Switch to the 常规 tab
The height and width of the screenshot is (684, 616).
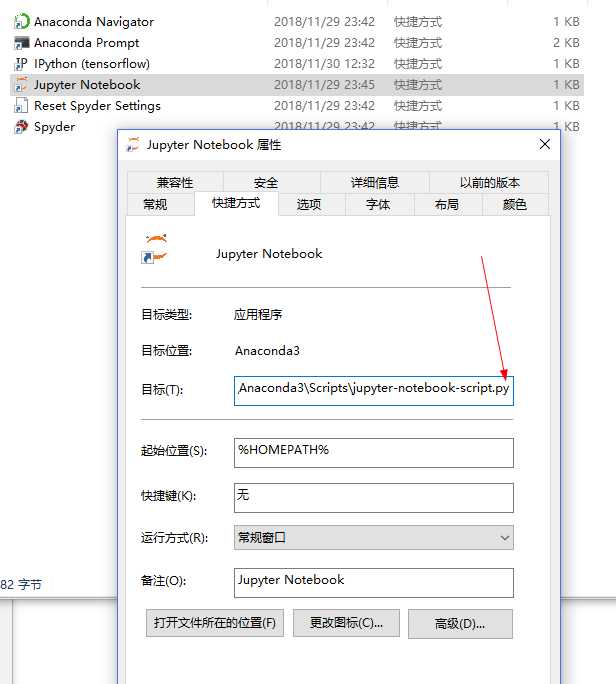coord(155,204)
